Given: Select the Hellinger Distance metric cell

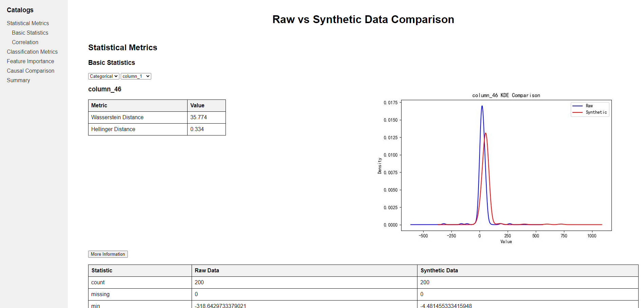Looking at the screenshot, I should point(138,129).
